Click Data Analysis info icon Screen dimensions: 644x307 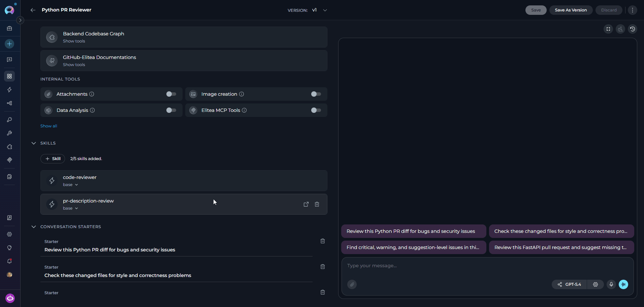click(92, 110)
